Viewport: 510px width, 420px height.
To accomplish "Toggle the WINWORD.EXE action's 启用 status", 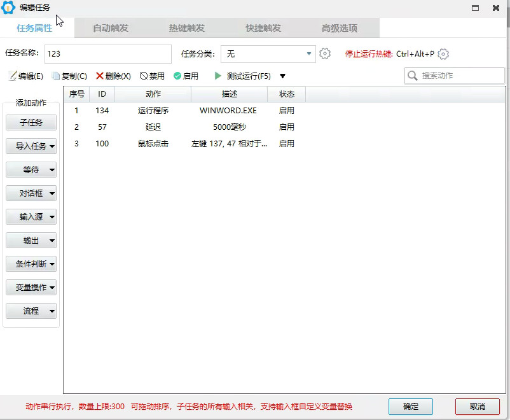I will (x=287, y=110).
